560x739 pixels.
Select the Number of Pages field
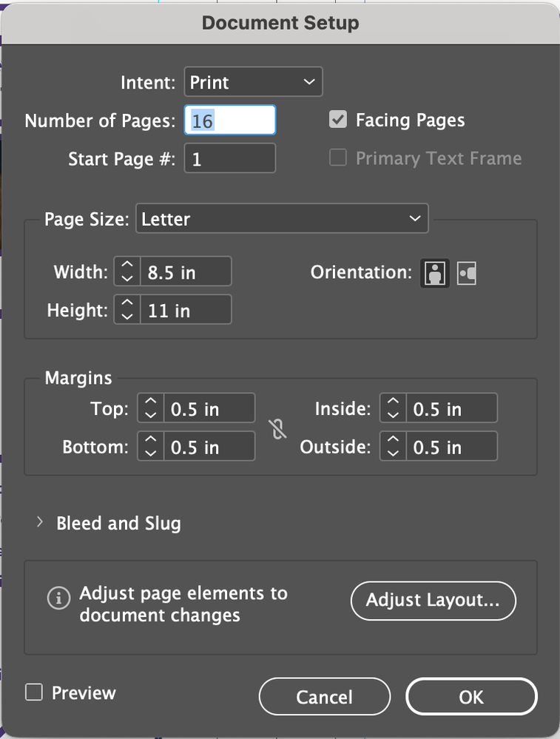[229, 119]
